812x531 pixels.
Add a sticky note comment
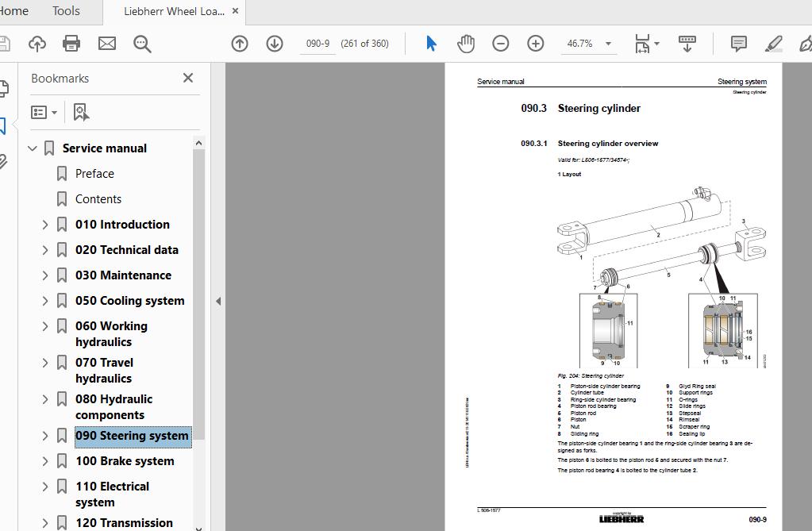point(738,44)
